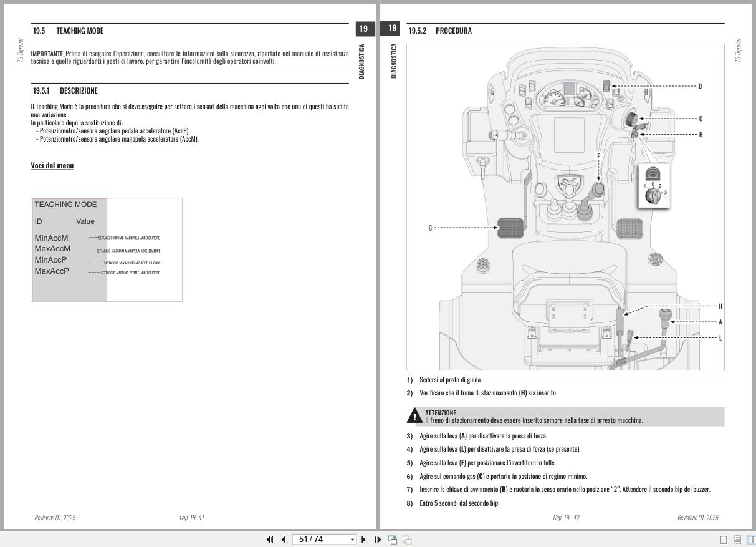This screenshot has height=547, width=756.
Task: Click the '19.5.2 PROCEDURA' heading
Action: 440,31
